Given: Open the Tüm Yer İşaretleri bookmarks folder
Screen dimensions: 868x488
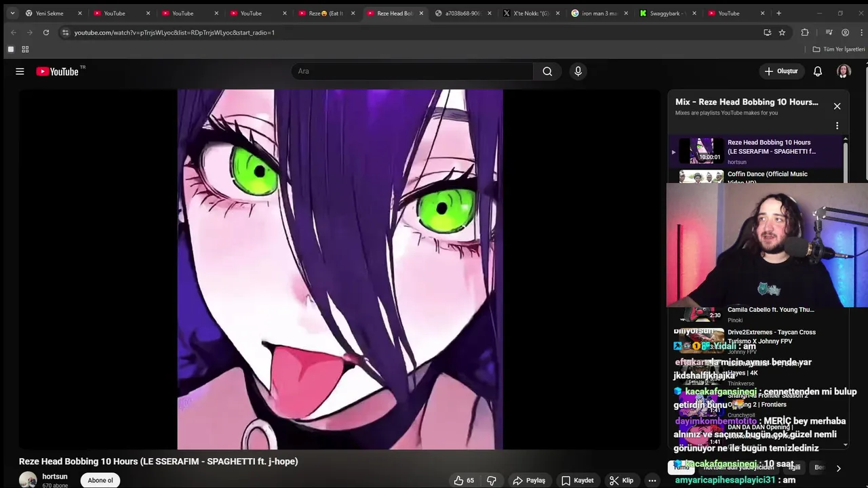Looking at the screenshot, I should [839, 49].
